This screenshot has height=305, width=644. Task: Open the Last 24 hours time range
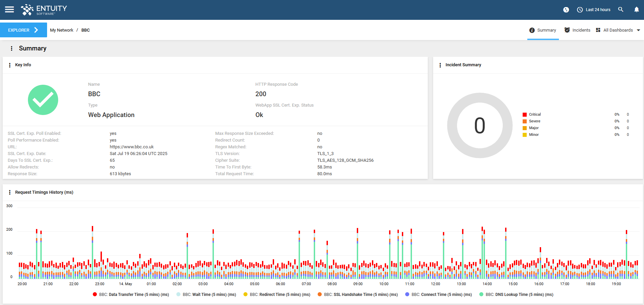click(x=594, y=10)
